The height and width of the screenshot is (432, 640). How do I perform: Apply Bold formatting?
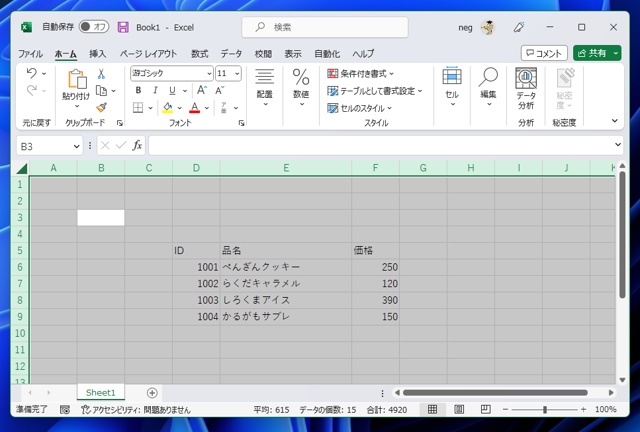tap(138, 90)
